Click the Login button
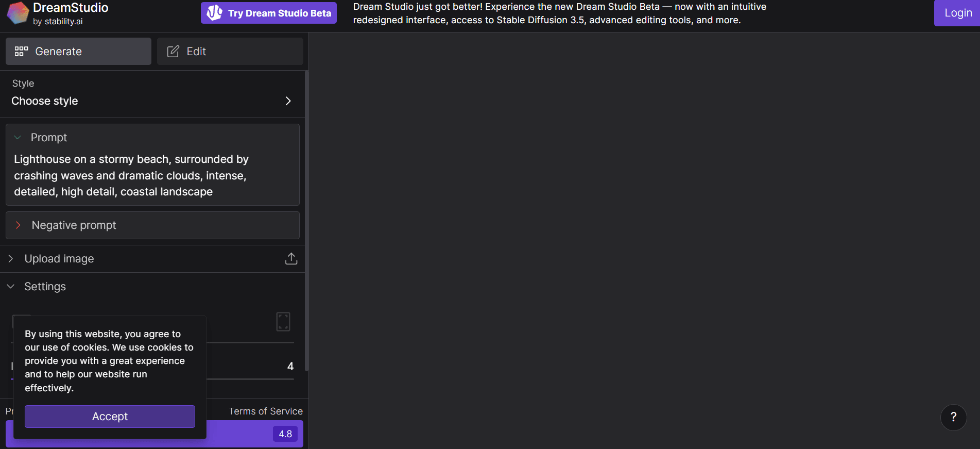This screenshot has width=980, height=449. (x=957, y=13)
